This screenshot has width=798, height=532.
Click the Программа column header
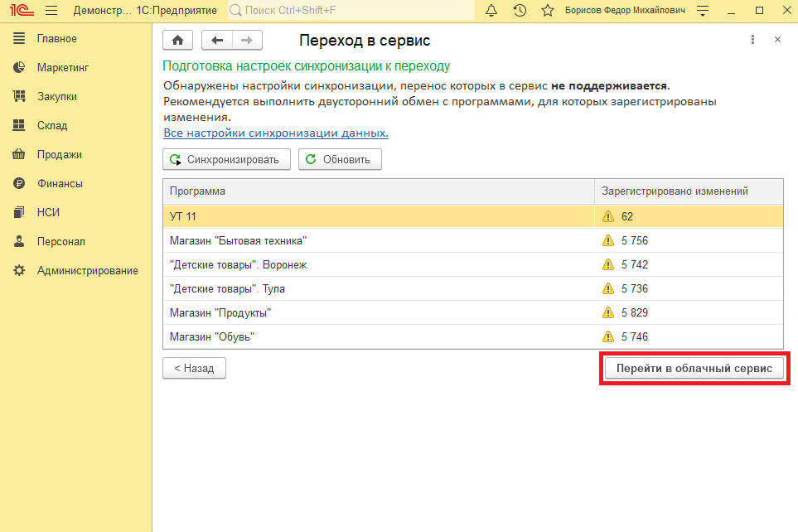click(379, 191)
